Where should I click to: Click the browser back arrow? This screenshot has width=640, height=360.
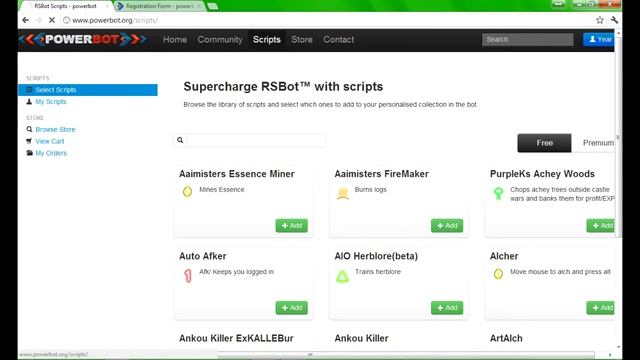[25, 20]
